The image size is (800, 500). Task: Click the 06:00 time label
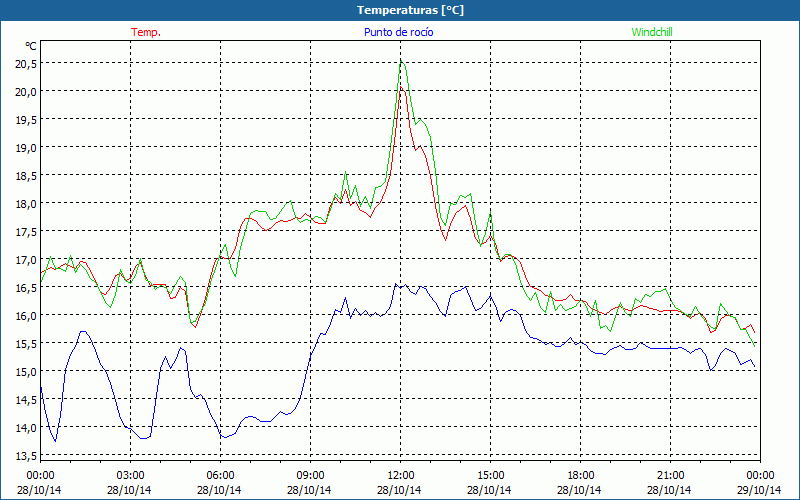[220, 476]
